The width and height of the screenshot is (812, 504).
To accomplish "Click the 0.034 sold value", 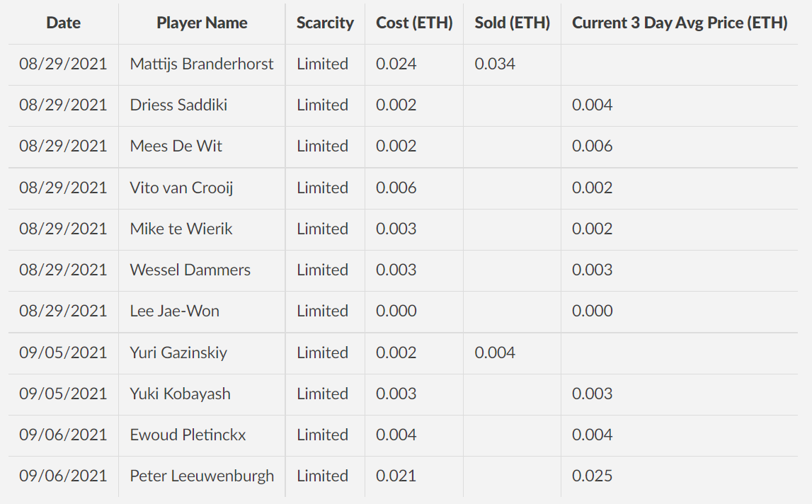I will pos(495,64).
